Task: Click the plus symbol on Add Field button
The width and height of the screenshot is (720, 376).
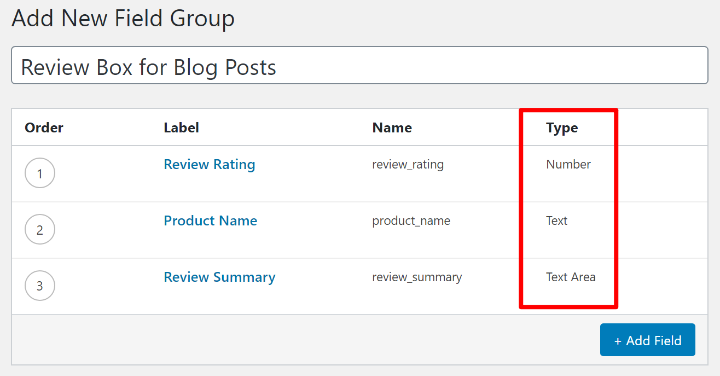Action: pos(618,341)
